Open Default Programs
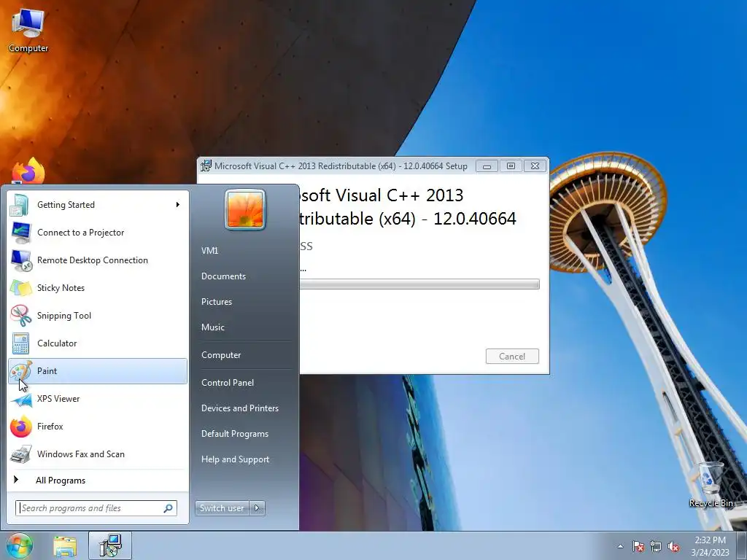The image size is (747, 560). (x=235, y=434)
